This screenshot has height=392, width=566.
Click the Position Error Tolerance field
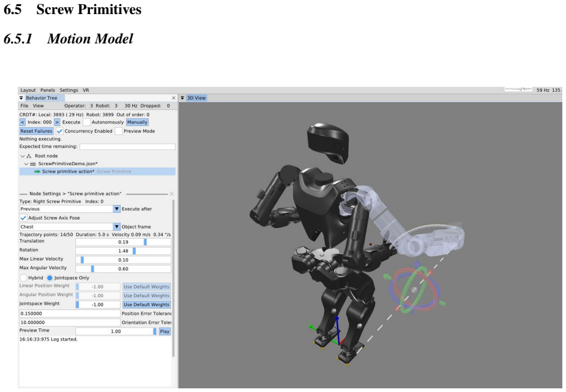tap(70, 314)
